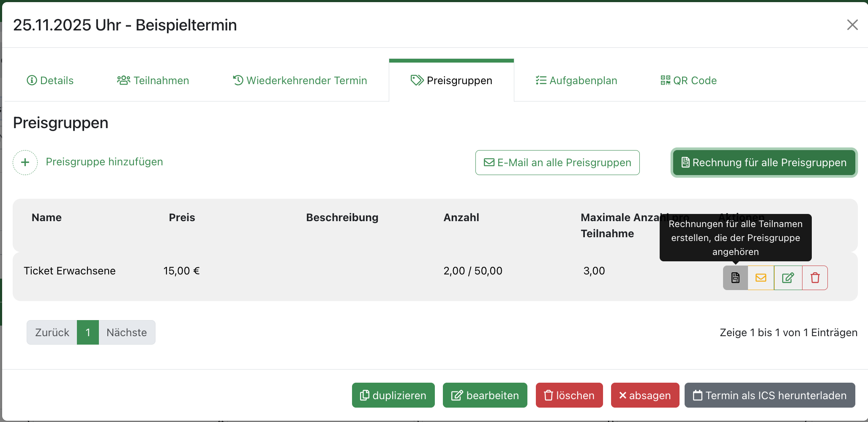Click the red trash icon in the row
The image size is (868, 422).
point(815,278)
